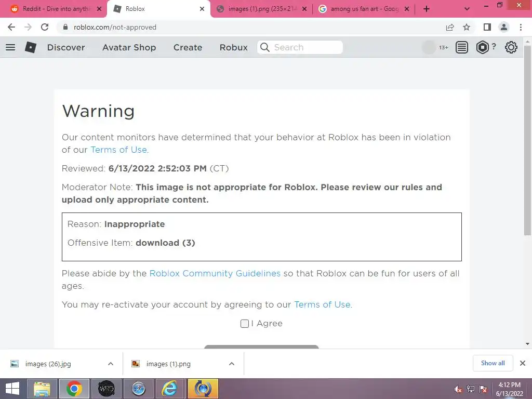Open the Roblox hamburger menu
Viewport: 532px width, 399px height.
pyautogui.click(x=10, y=47)
